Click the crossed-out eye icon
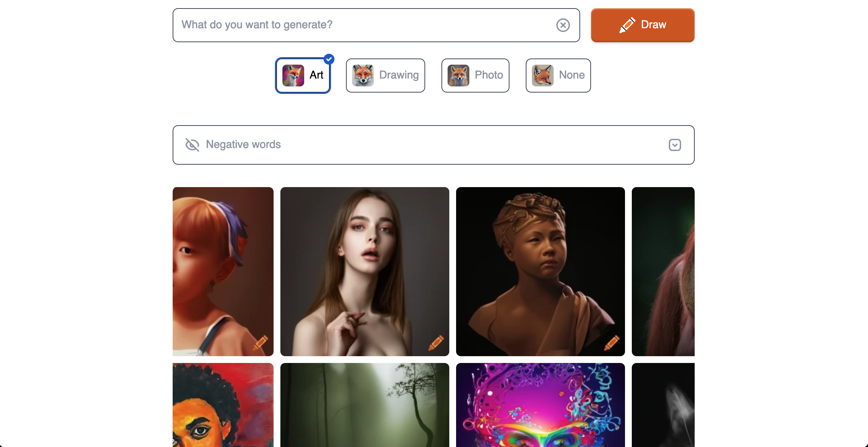 pos(192,145)
